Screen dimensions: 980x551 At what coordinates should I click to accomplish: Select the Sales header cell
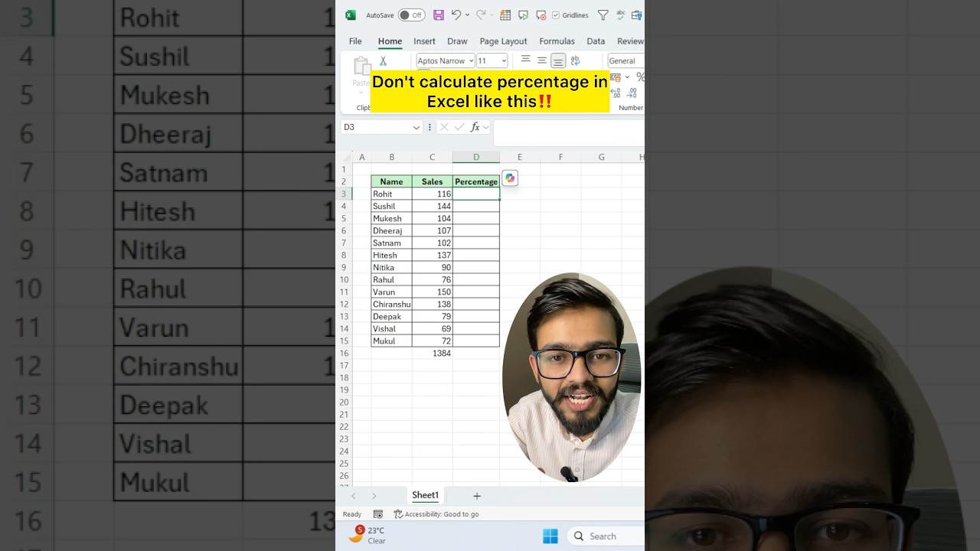tap(432, 181)
